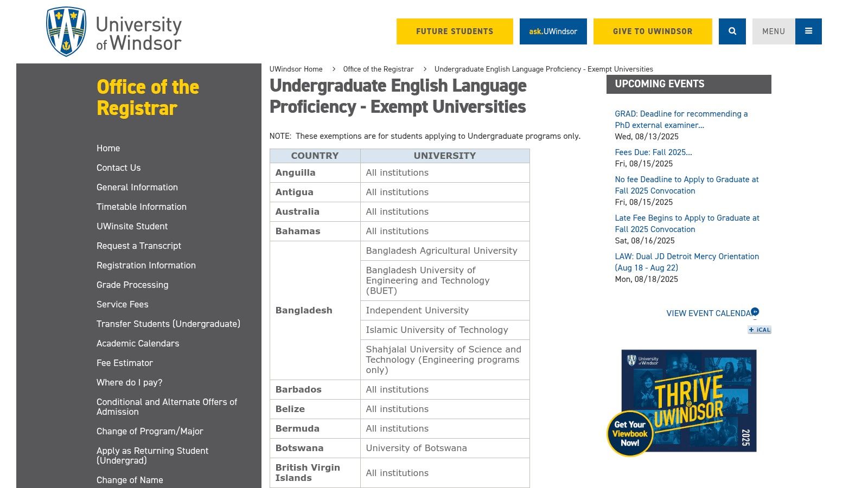Click the page title Undergraduate English Language Proficiency
Viewport: 868px width, 488px height.
(x=398, y=96)
